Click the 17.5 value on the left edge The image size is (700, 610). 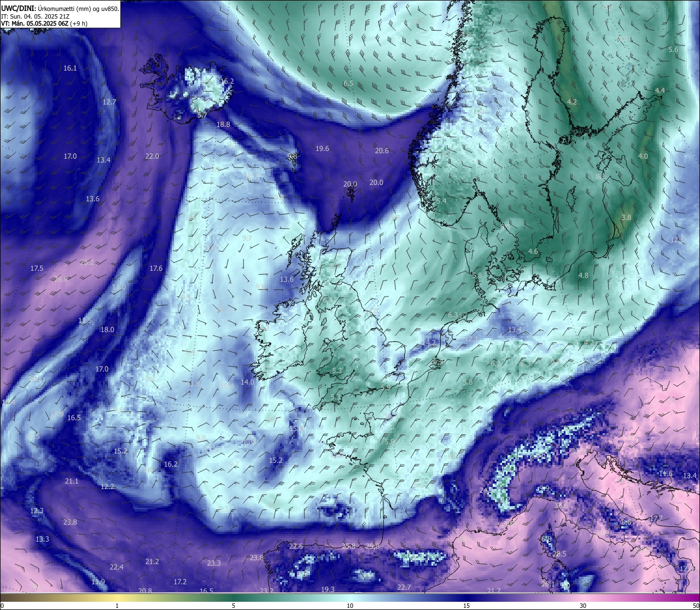(x=37, y=269)
